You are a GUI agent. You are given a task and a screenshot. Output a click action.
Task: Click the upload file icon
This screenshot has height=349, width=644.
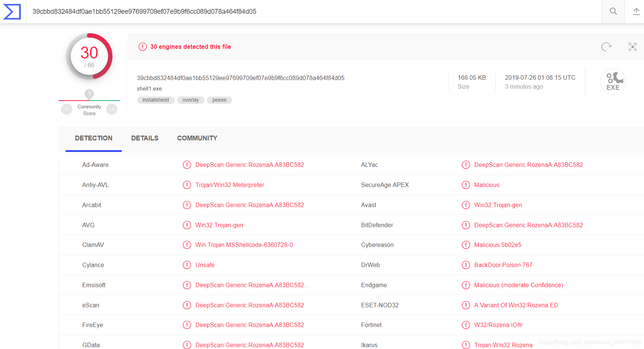tap(636, 12)
